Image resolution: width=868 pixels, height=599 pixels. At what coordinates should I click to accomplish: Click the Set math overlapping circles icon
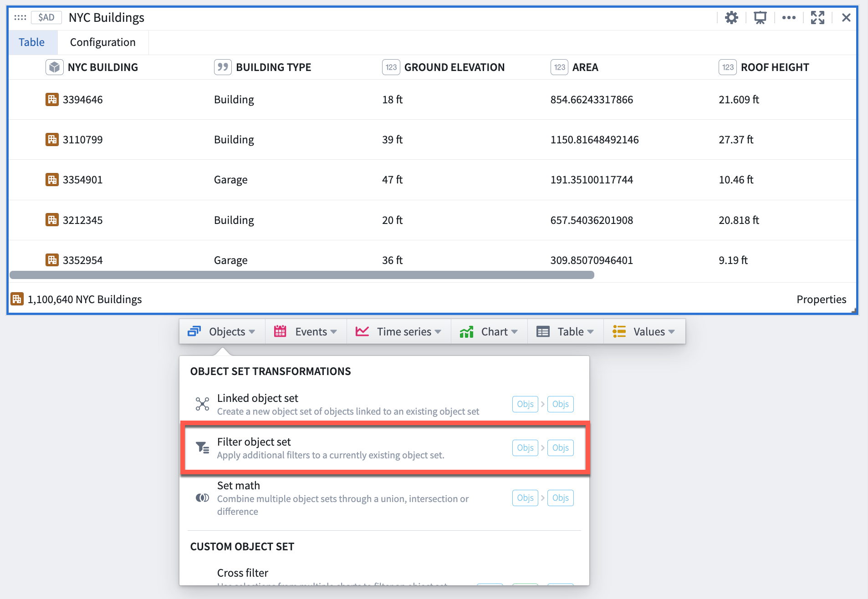[202, 497]
